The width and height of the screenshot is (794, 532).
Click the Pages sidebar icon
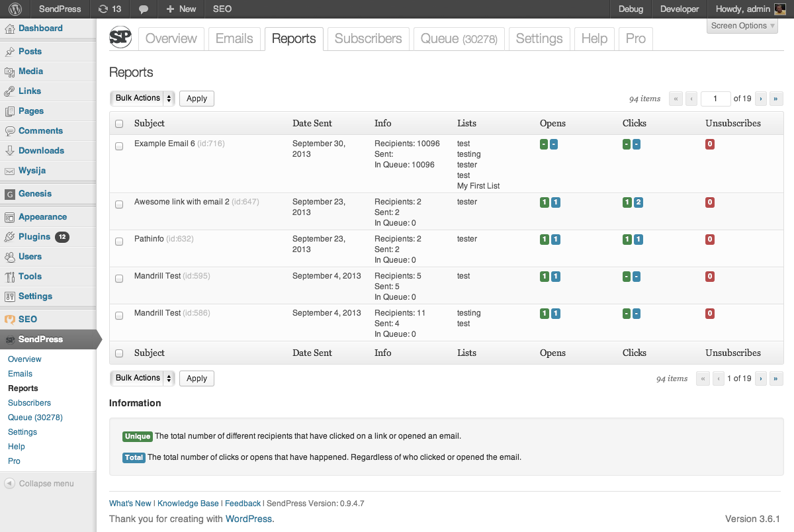coord(10,111)
